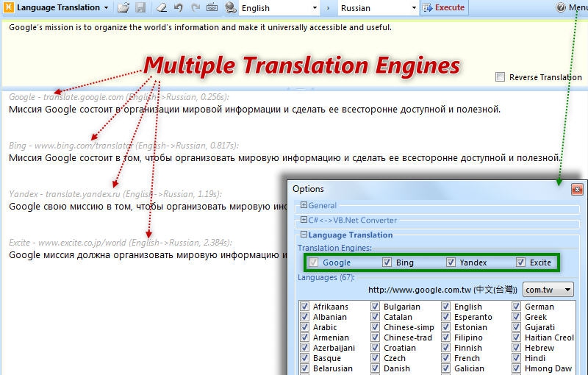Close the Options dialog

577,190
